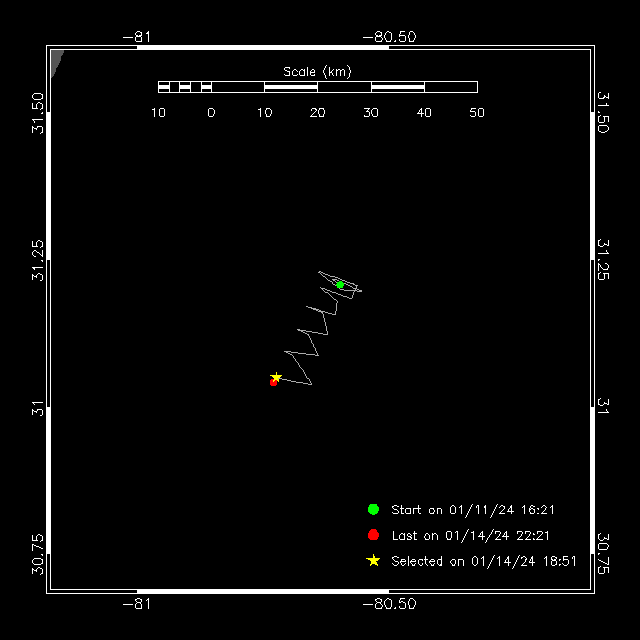Screen dimensions: 640x640
Task: Click the left latitude label '30.75'
Action: coord(38,554)
